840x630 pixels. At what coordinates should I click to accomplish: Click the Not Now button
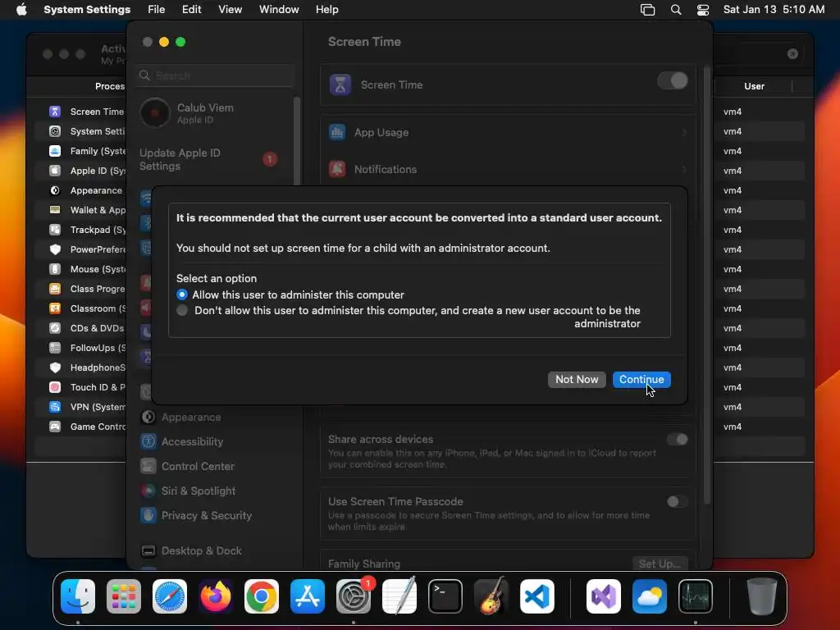click(x=577, y=379)
